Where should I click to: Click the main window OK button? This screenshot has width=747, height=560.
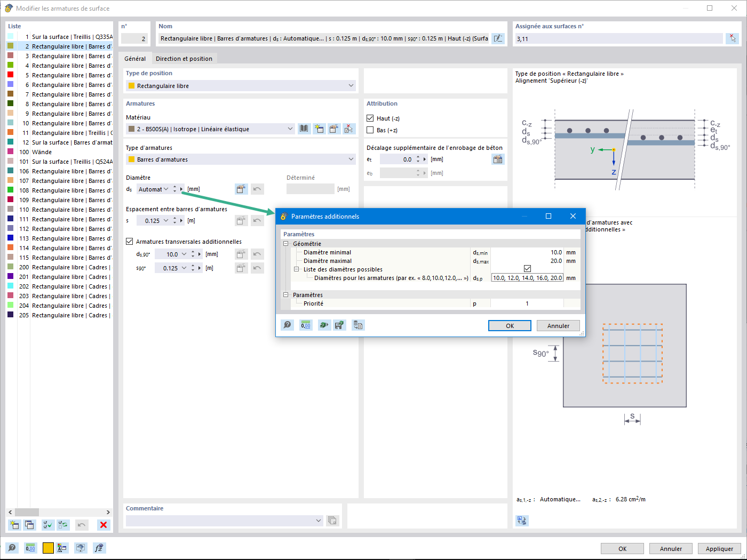pos(622,549)
